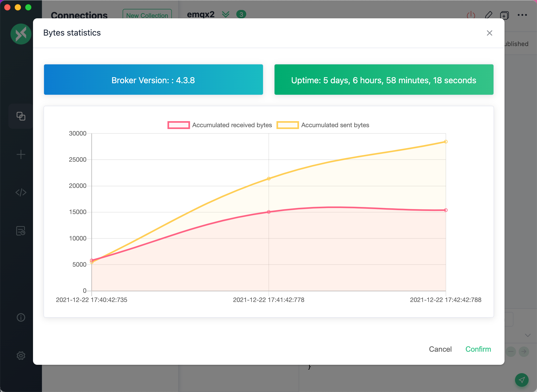Open the Script code icon in sidebar
537x392 pixels.
coord(21,193)
